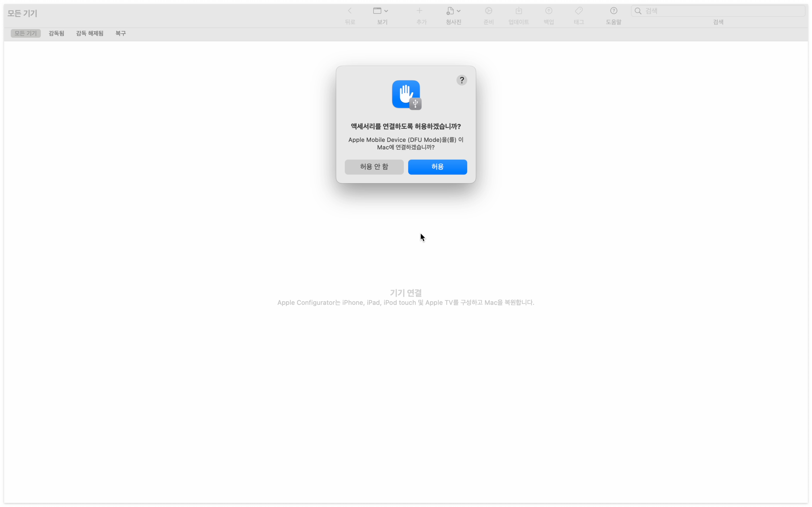The image size is (812, 507).
Task: Click the Prepare (준비) toolbar icon
Action: click(489, 11)
